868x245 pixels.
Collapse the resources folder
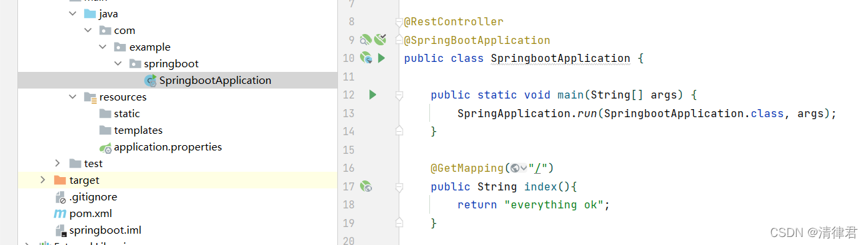click(73, 97)
